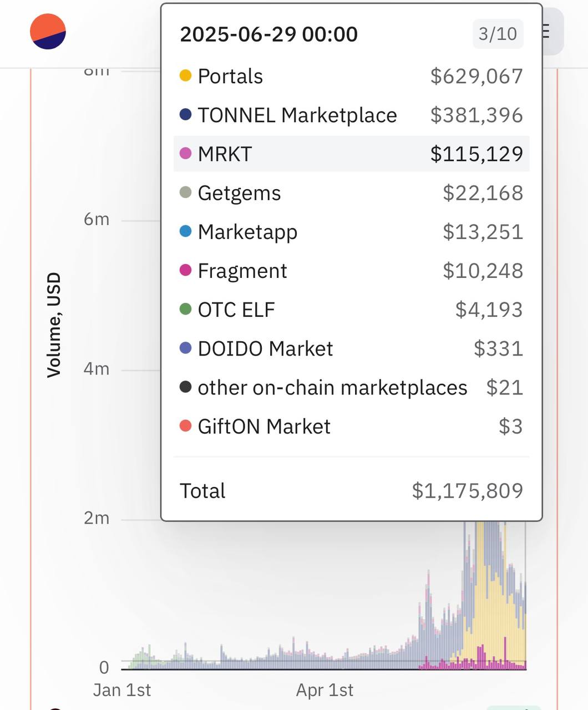588x710 pixels.
Task: Click the Portals value $629,067
Action: pyautogui.click(x=477, y=76)
